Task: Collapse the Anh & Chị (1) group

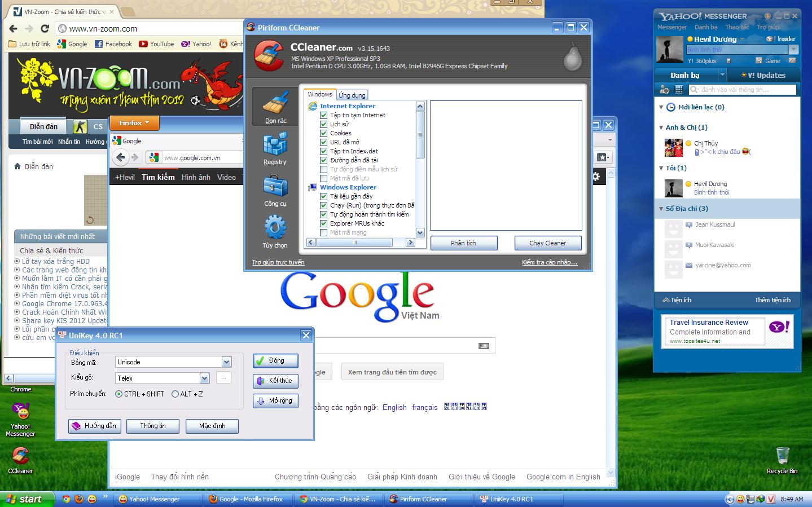Action: pyautogui.click(x=661, y=127)
